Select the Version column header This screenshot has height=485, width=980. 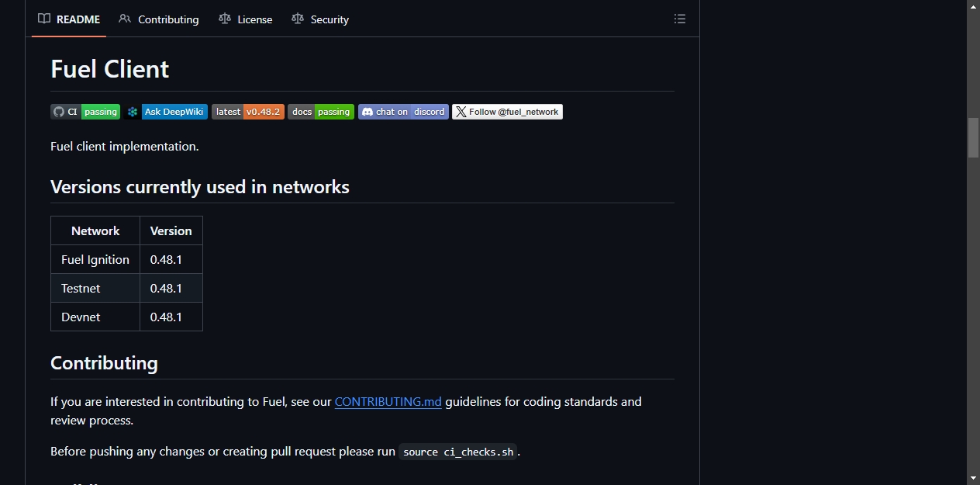point(171,230)
